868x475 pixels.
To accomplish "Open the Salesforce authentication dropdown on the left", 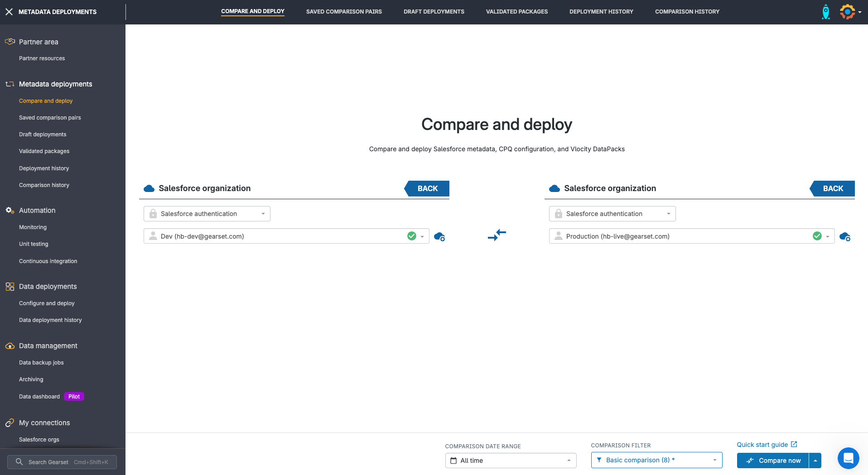I will click(207, 213).
